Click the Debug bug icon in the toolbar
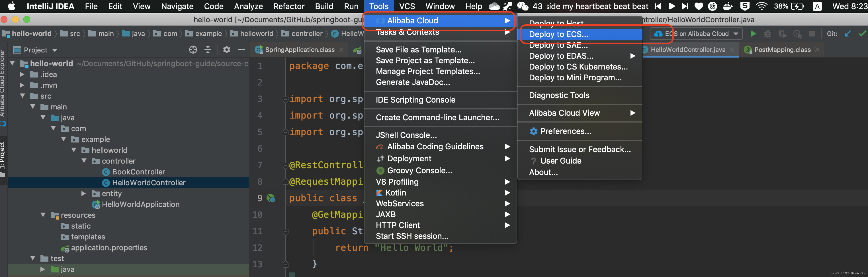868x277 pixels. pos(767,34)
